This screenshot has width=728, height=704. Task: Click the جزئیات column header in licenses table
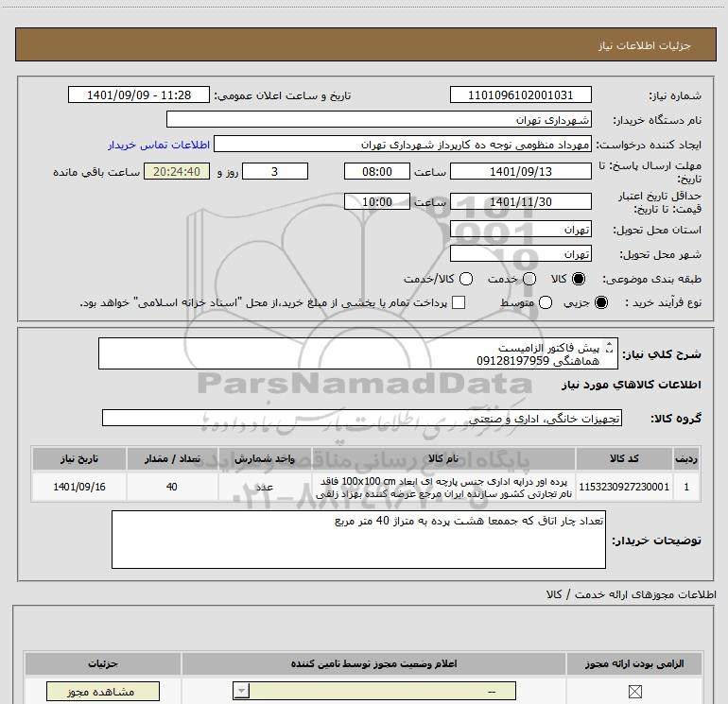tap(103, 664)
